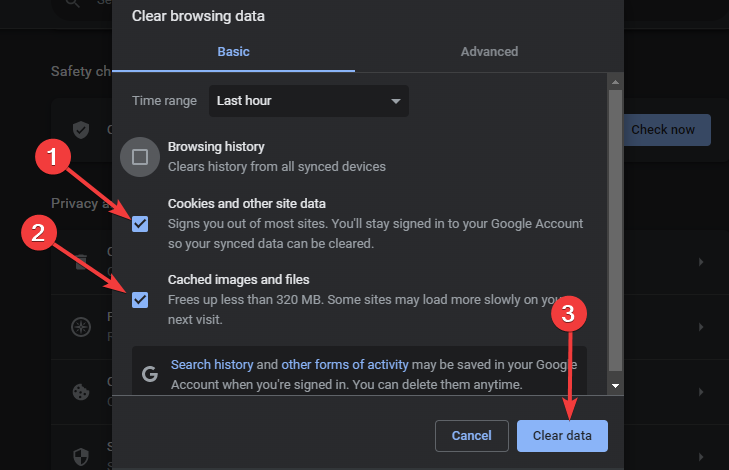Open the Search history link
Screen dimensions: 729x470
210,365
